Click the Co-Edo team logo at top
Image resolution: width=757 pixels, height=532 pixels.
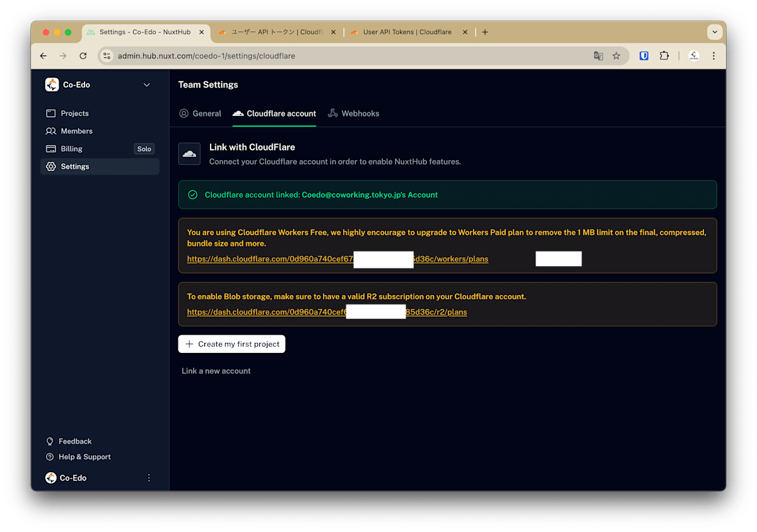(52, 84)
